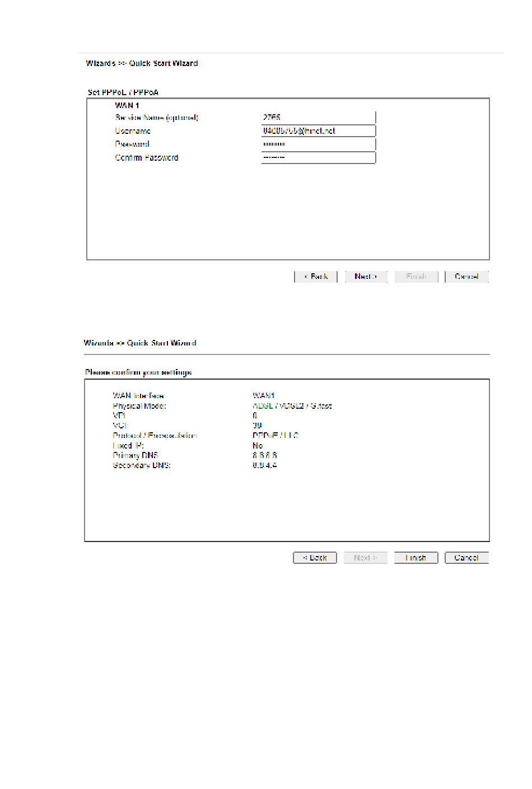This screenshot has height=789, width=532.
Task: Cancel the Set PPPoE / PPPoA wizard step
Action: point(466,277)
